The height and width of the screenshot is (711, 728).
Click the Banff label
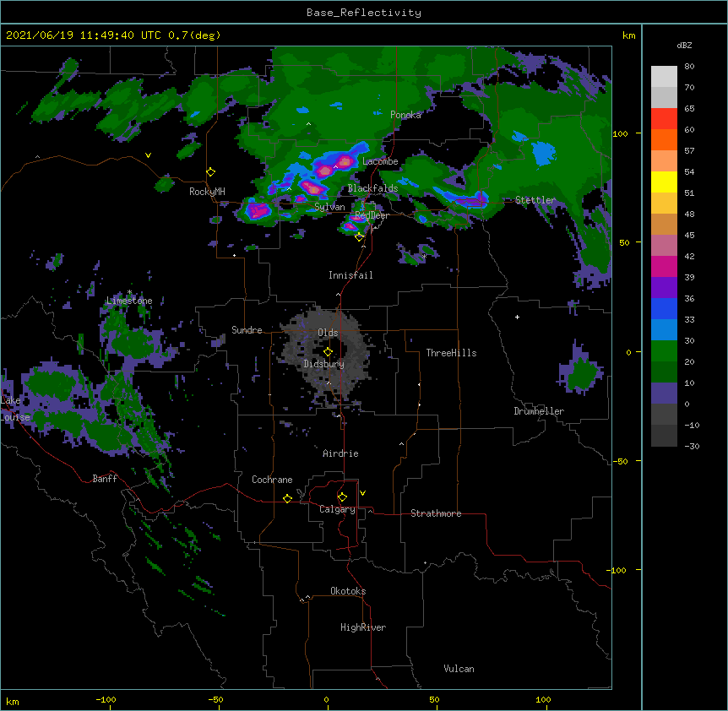105,479
